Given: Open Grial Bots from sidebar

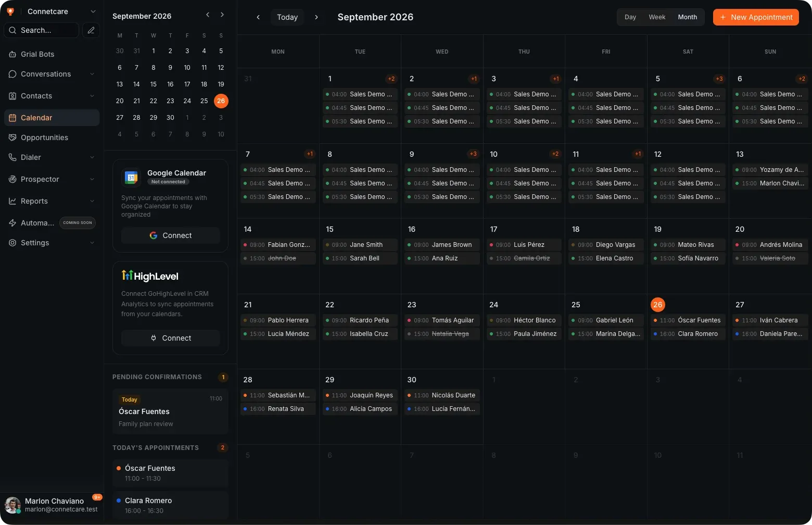Looking at the screenshot, I should click(x=52, y=54).
